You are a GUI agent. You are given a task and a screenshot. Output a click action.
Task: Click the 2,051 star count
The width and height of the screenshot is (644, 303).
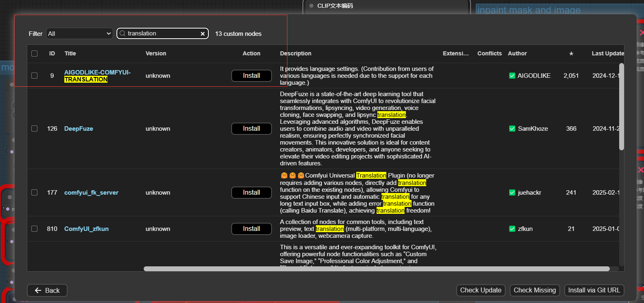point(571,76)
